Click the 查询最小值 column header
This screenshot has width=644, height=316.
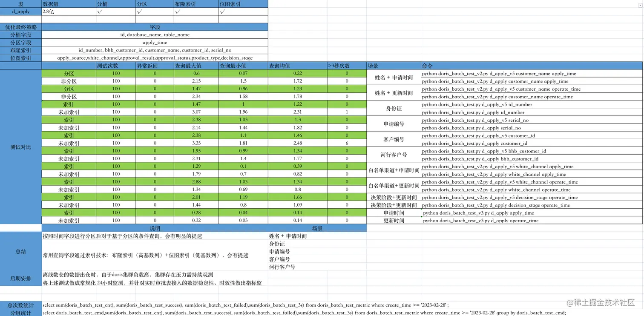[x=244, y=66]
